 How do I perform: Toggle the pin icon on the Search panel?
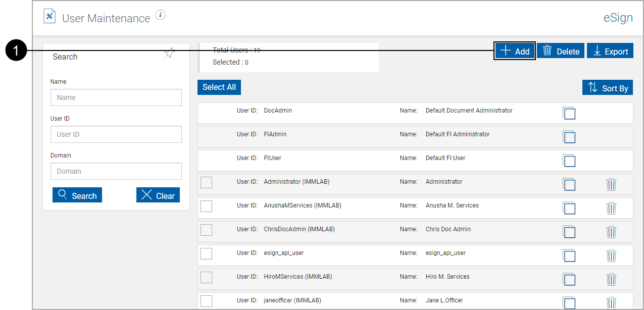169,54
